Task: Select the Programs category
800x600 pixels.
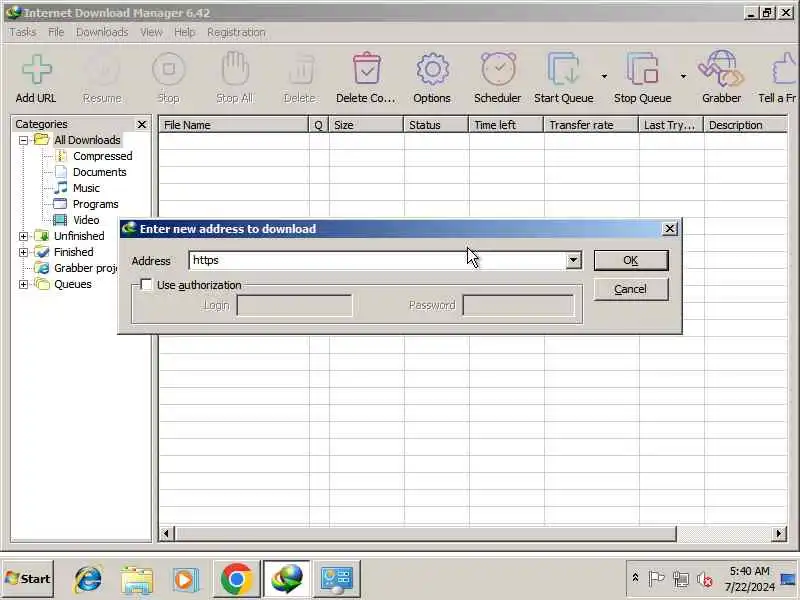Action: pyautogui.click(x=95, y=204)
